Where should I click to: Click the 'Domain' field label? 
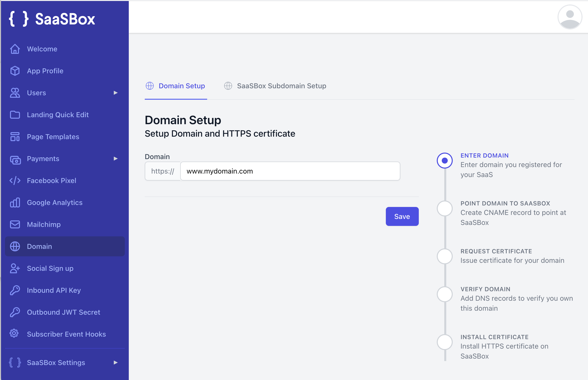tap(157, 157)
